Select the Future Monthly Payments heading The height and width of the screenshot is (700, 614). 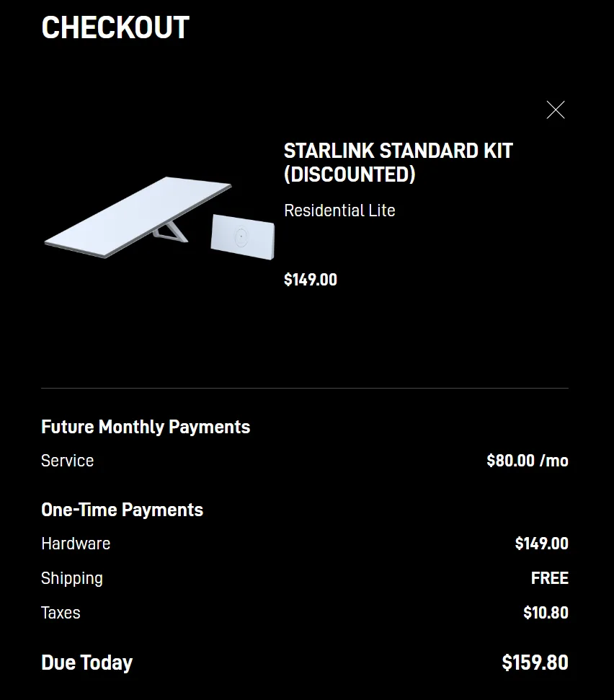[x=146, y=427]
